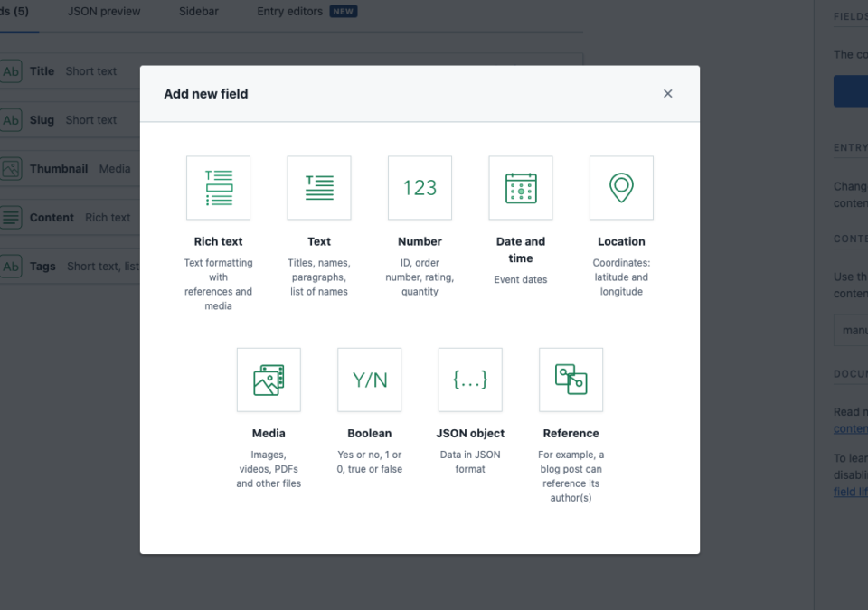Choose the Text field type icon
This screenshot has width=868, height=610.
coord(319,188)
